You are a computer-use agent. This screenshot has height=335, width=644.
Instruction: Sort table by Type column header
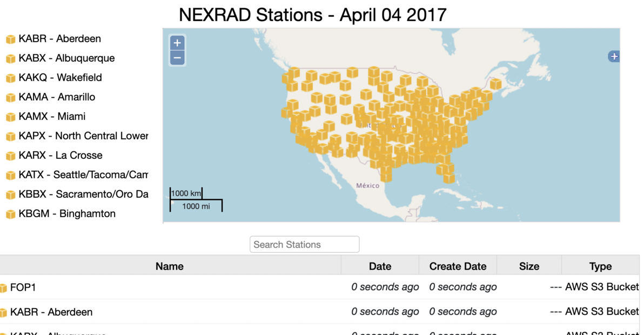[600, 266]
